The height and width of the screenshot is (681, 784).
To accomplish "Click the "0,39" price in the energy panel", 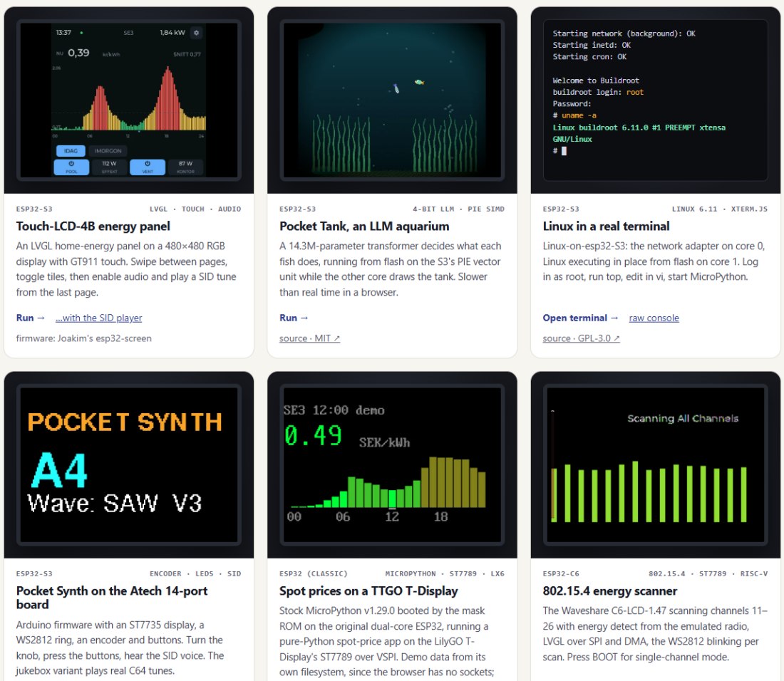I will pos(78,53).
